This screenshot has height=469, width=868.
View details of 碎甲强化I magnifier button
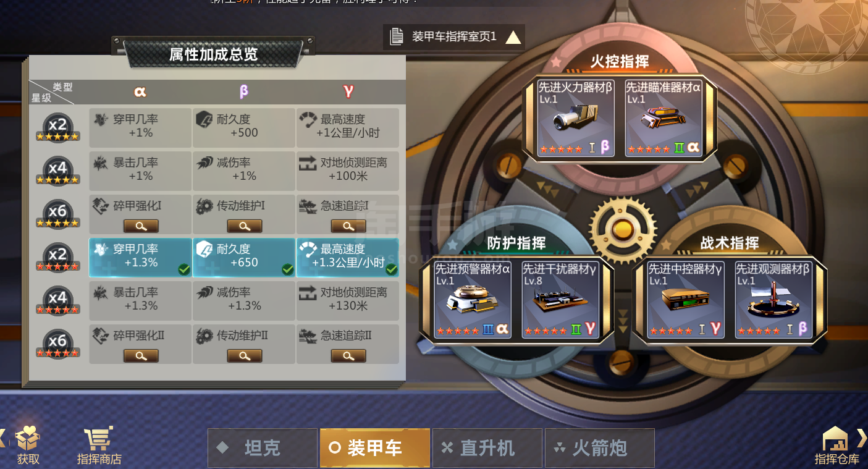(x=141, y=226)
